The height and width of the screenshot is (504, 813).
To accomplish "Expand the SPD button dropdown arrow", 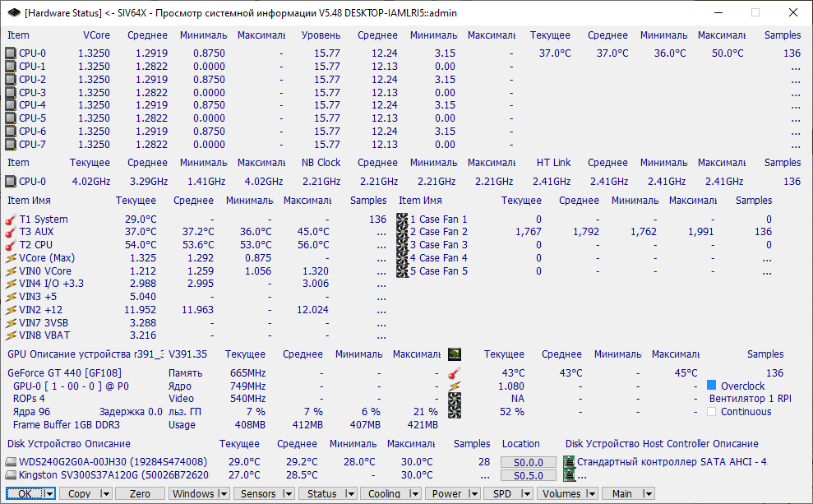I will [526, 493].
